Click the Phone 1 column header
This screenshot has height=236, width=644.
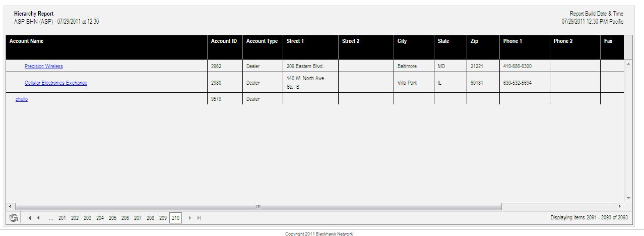point(525,47)
